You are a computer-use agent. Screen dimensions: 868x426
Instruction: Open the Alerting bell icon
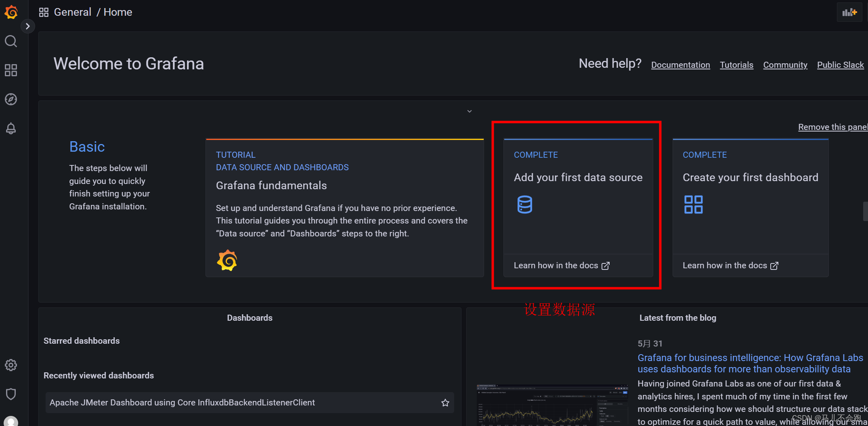tap(11, 128)
